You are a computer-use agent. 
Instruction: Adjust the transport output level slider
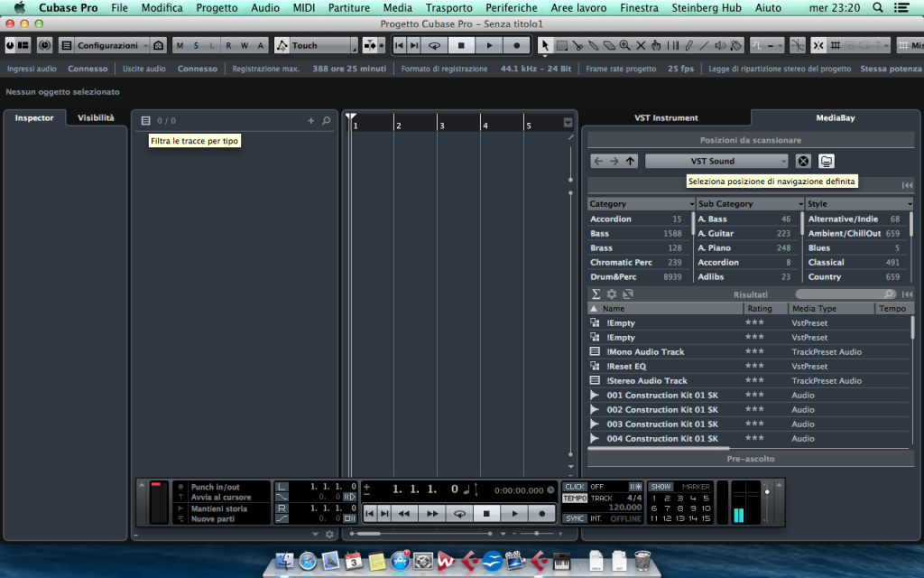pyautogui.click(x=767, y=492)
